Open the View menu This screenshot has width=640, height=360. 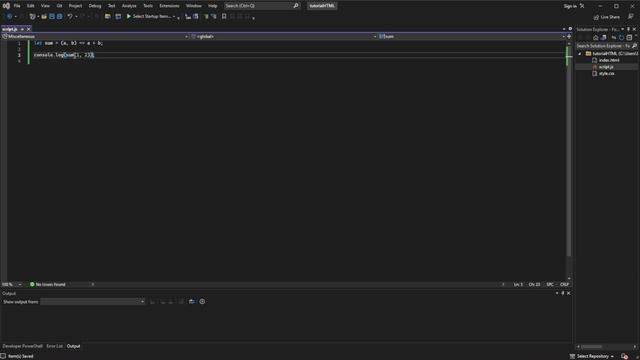pyautogui.click(x=45, y=6)
